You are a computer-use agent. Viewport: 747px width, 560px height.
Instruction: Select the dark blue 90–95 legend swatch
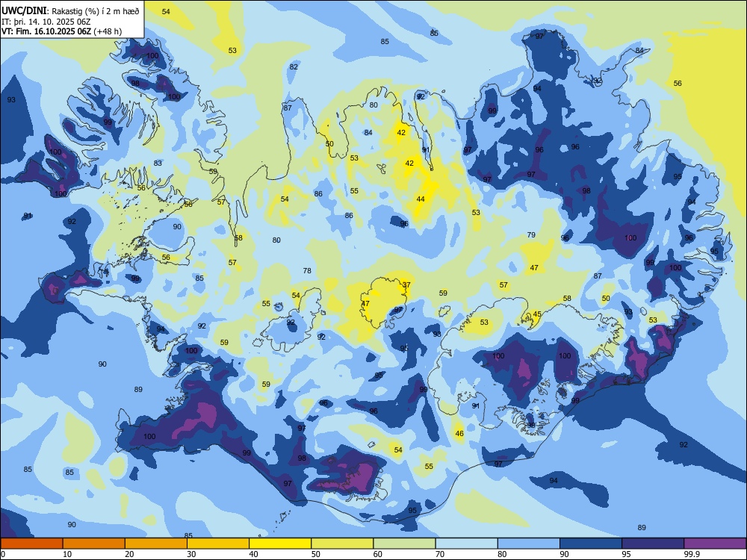coord(591,544)
